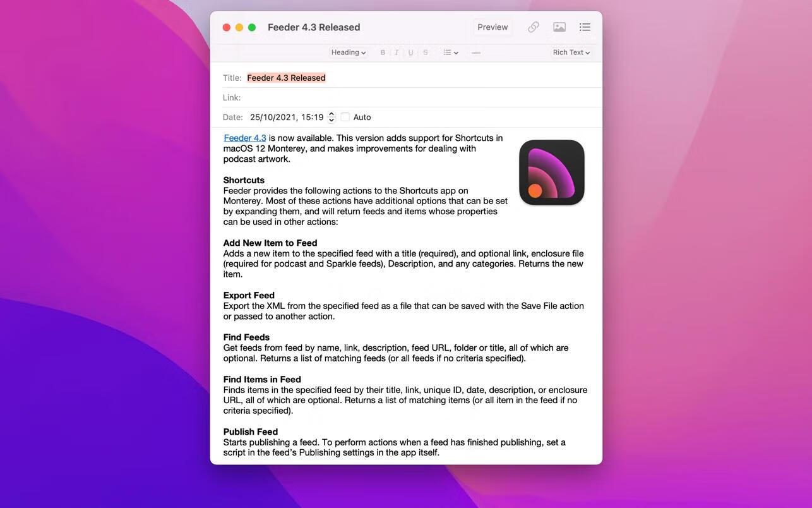Screen dimensions: 812x508
Task: Expand the list style dropdown
Action: [x=451, y=52]
